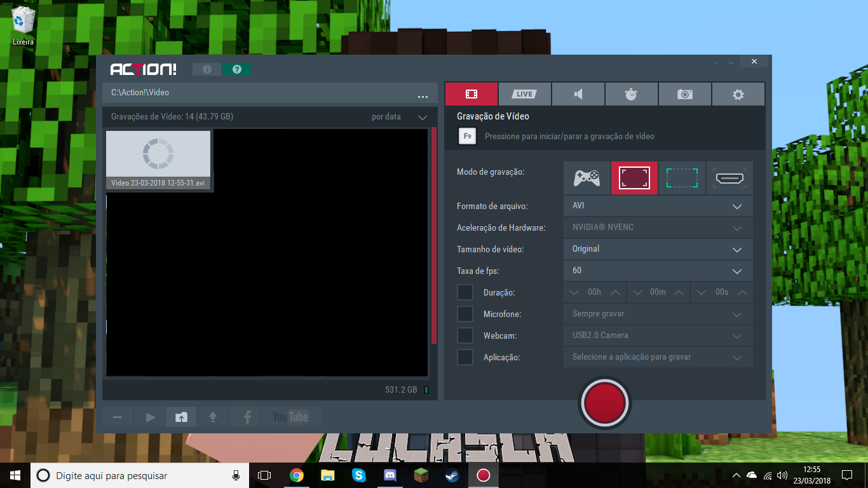Open the 'Sempre gravar' microphone dropdown
The height and width of the screenshot is (488, 868).
[658, 314]
